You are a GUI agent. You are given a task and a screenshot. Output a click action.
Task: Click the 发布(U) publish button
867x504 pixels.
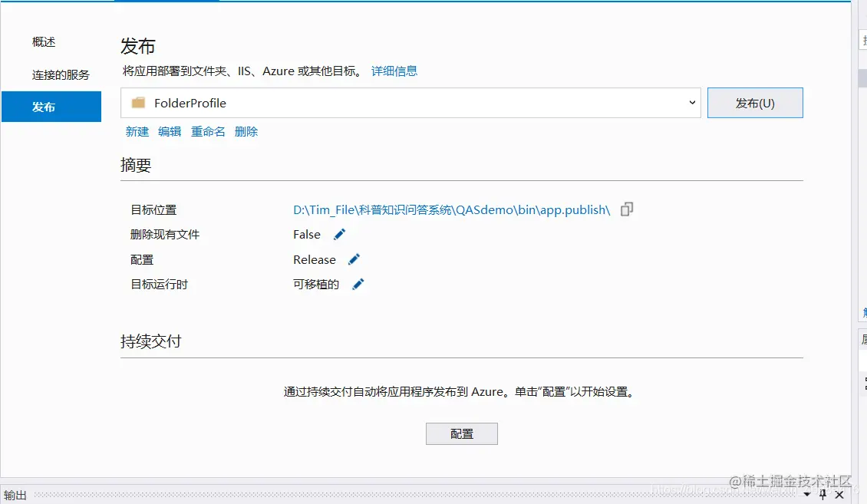755,103
